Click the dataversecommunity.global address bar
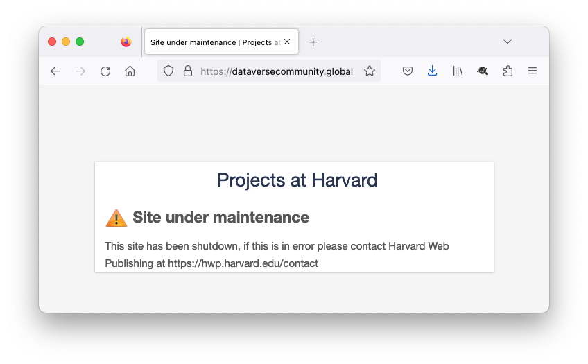 [x=276, y=71]
